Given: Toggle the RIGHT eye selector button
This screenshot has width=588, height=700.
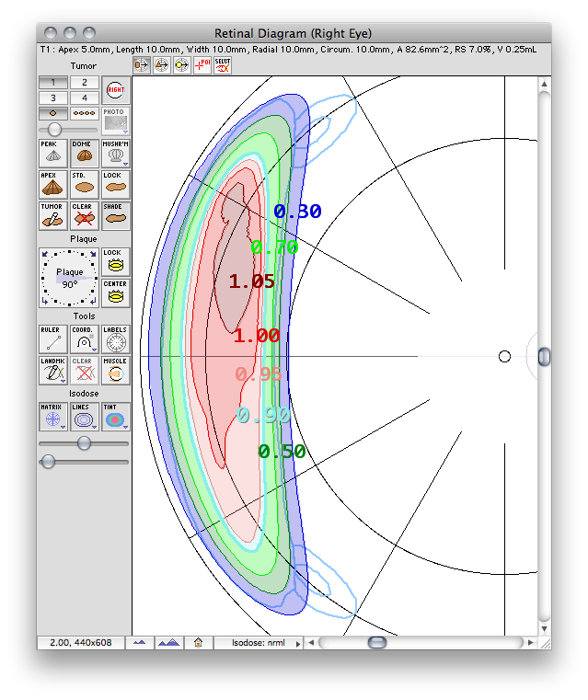Looking at the screenshot, I should click(x=116, y=90).
